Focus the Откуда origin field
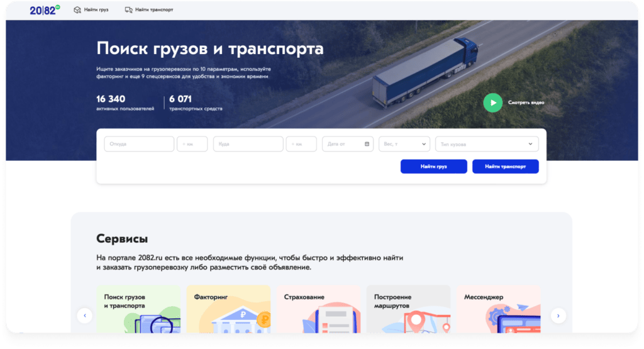 (139, 144)
